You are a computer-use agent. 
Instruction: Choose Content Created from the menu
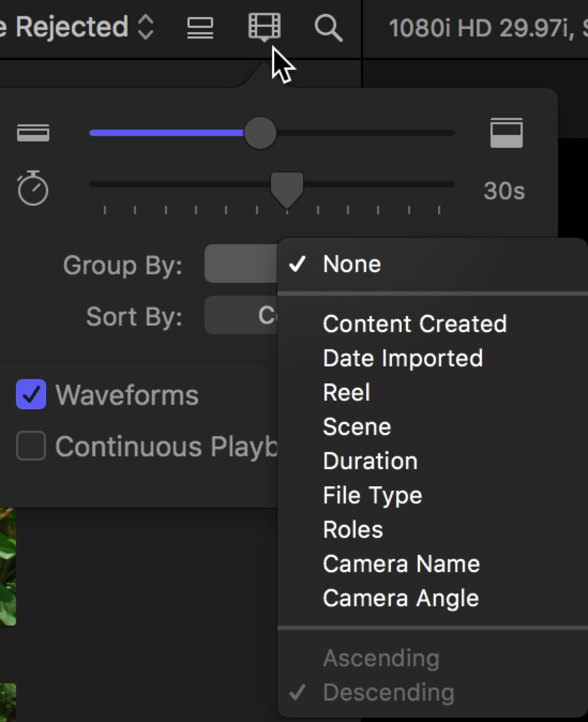(x=414, y=324)
